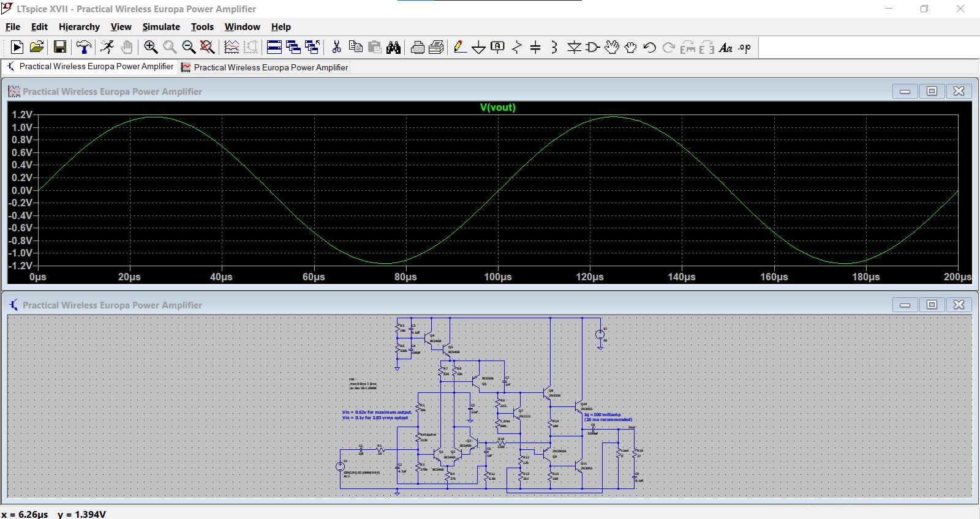Click the Paste clipboard icon
980x519 pixels.
pos(375,47)
